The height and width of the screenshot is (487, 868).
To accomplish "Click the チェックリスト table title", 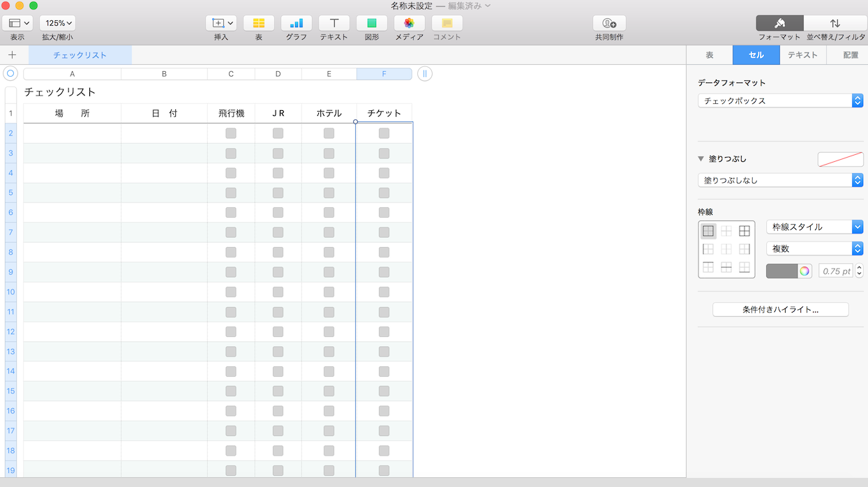I will pyautogui.click(x=60, y=92).
